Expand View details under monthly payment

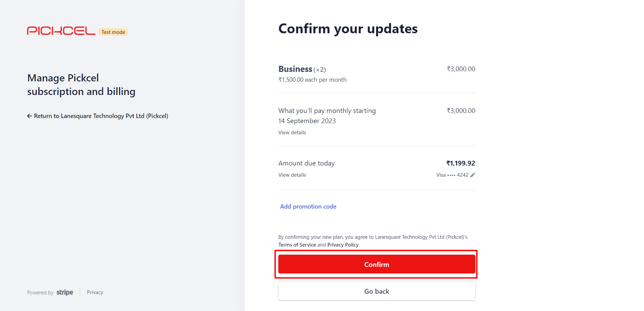coord(292,133)
